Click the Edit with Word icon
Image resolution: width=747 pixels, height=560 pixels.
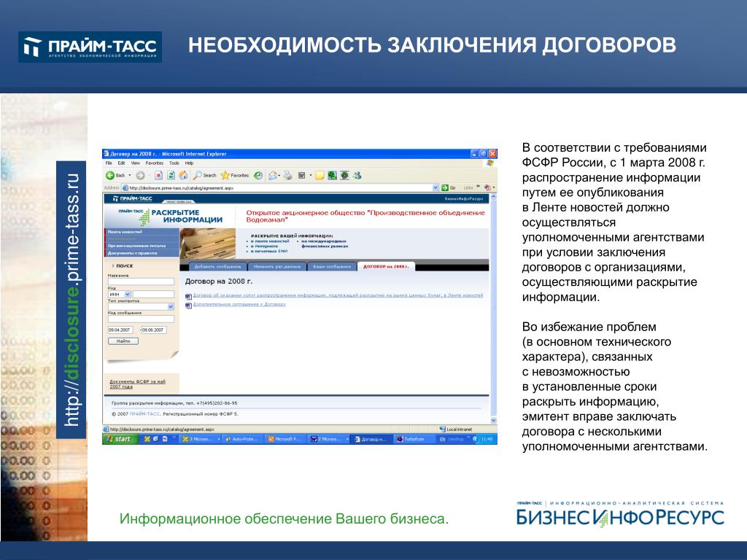point(301,175)
